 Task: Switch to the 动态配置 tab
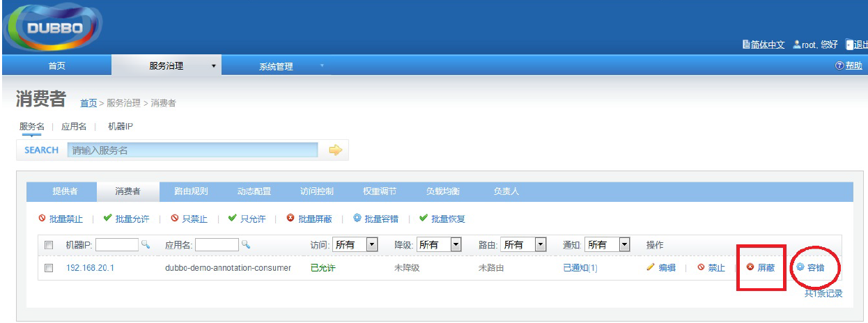point(254,191)
